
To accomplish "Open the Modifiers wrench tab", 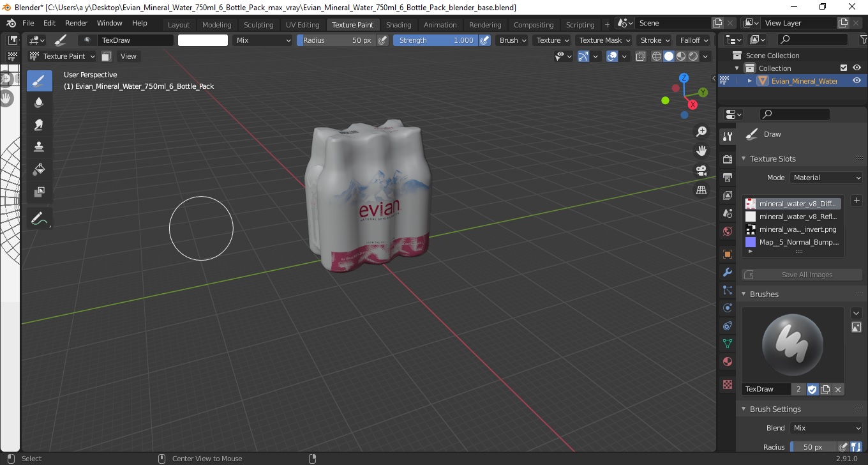I will [x=727, y=272].
